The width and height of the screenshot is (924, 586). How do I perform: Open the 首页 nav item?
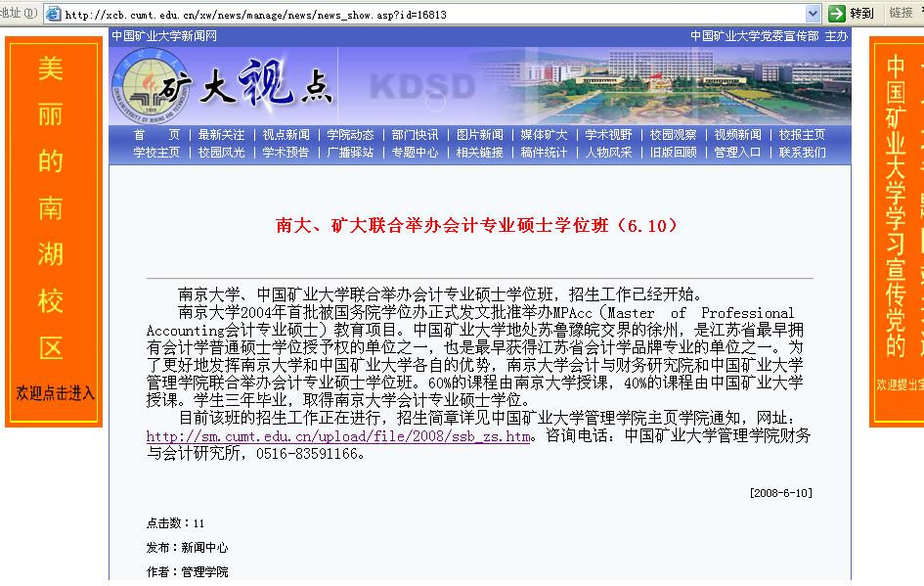[156, 135]
